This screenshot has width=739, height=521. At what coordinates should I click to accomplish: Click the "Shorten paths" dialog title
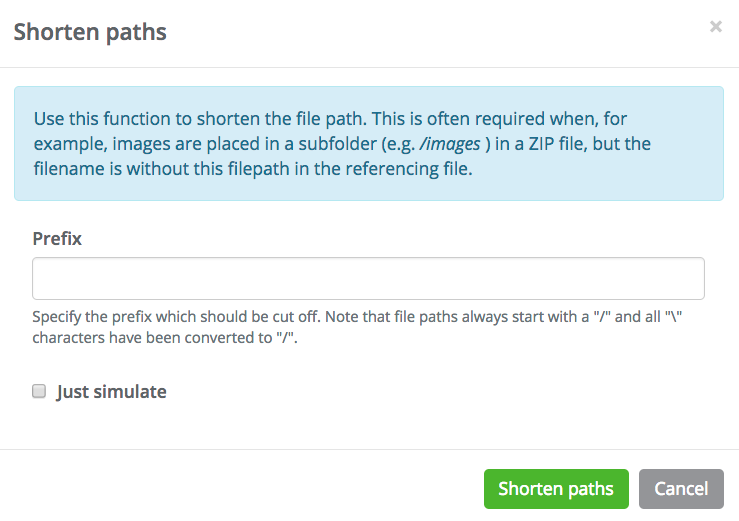point(89,32)
